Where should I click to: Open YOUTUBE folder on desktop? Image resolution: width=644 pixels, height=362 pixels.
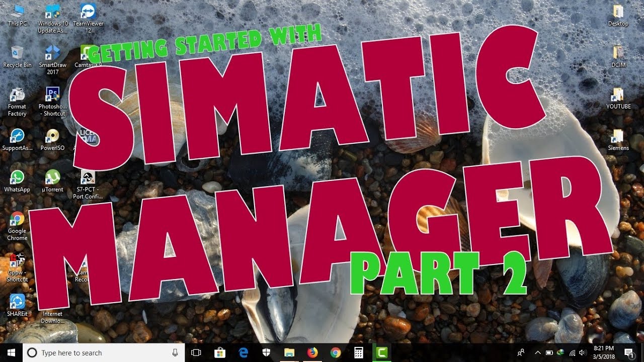pyautogui.click(x=618, y=98)
